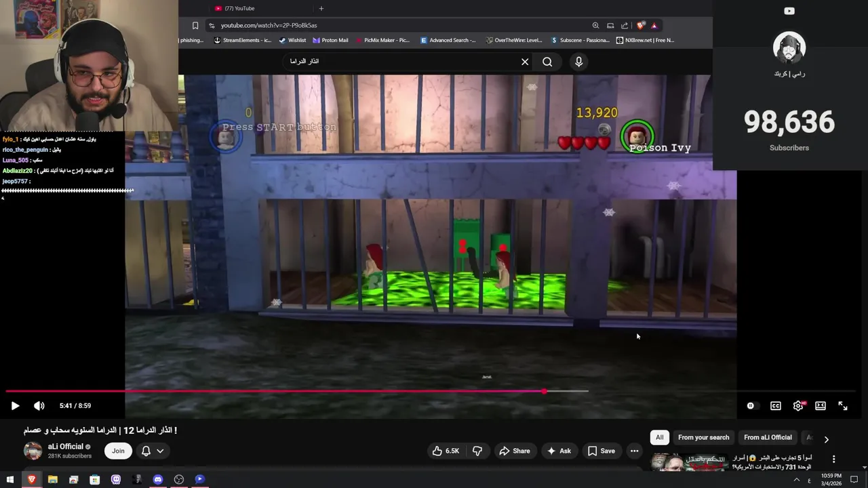
Task: Open the notification bell dropdown
Action: [x=152, y=451]
